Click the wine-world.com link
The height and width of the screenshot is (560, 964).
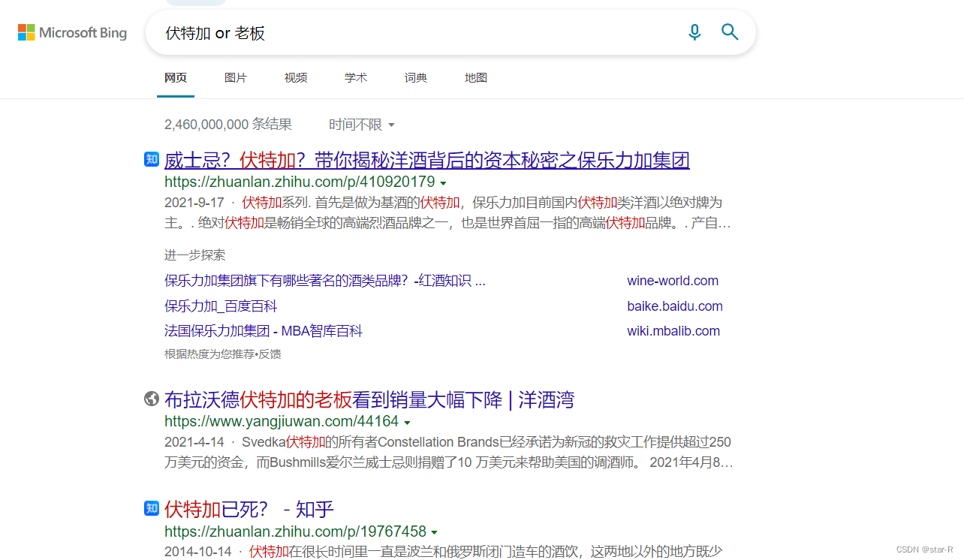[x=673, y=281]
